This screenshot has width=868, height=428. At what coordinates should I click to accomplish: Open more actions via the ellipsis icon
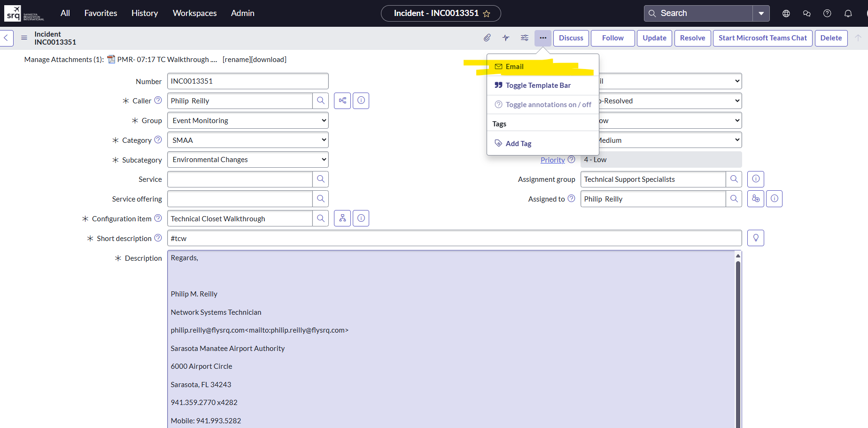coord(543,38)
